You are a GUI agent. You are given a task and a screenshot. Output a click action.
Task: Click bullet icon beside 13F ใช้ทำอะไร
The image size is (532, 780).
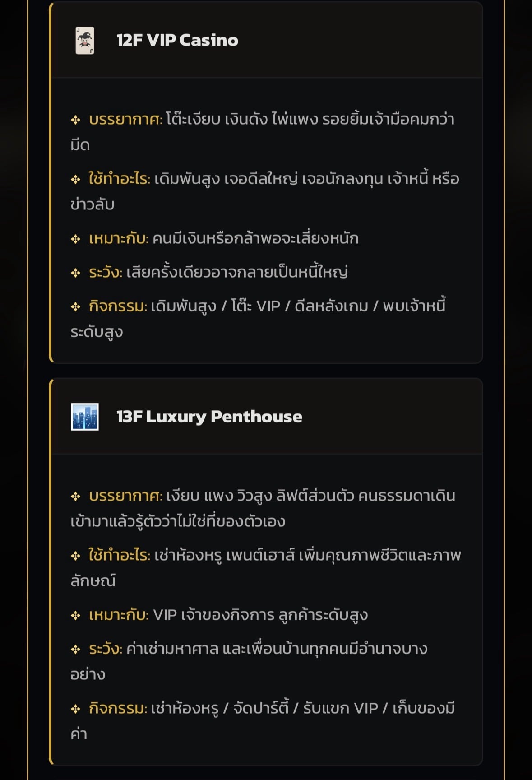click(75, 556)
